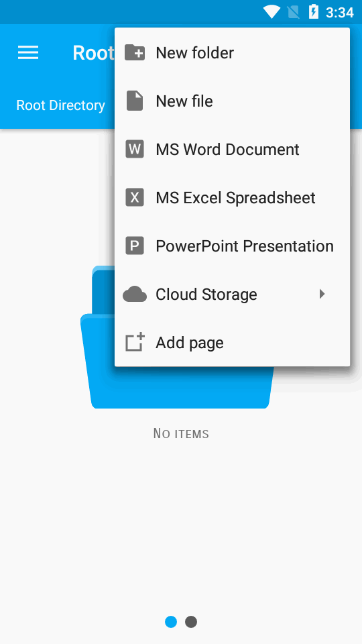
Task: Click the Root Directory breadcrumb
Action: click(x=61, y=105)
